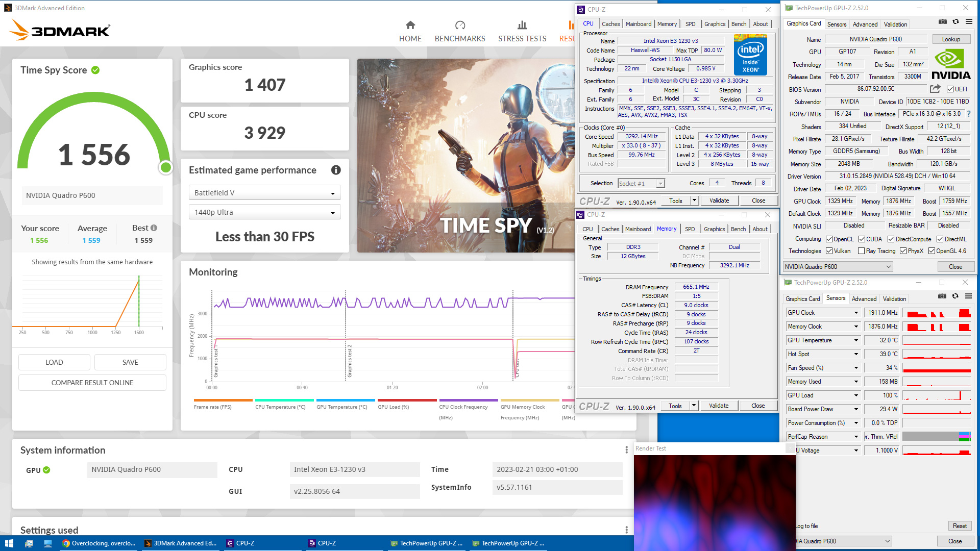Open Advanced tab in GPU-Z Graphics Card window

(x=865, y=24)
